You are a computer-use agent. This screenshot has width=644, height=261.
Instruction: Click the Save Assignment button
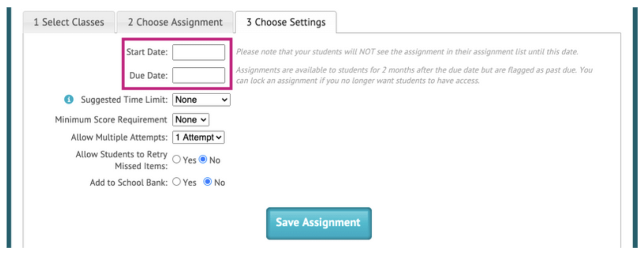(319, 223)
